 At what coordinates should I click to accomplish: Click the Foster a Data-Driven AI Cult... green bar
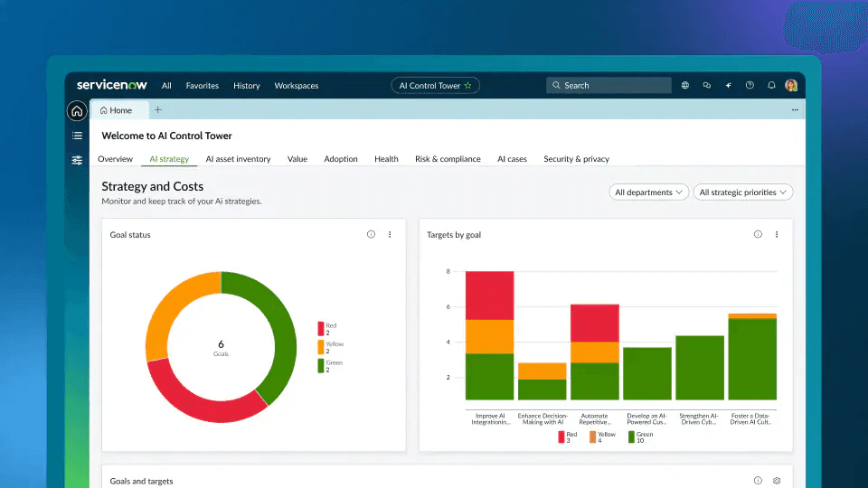pos(752,360)
